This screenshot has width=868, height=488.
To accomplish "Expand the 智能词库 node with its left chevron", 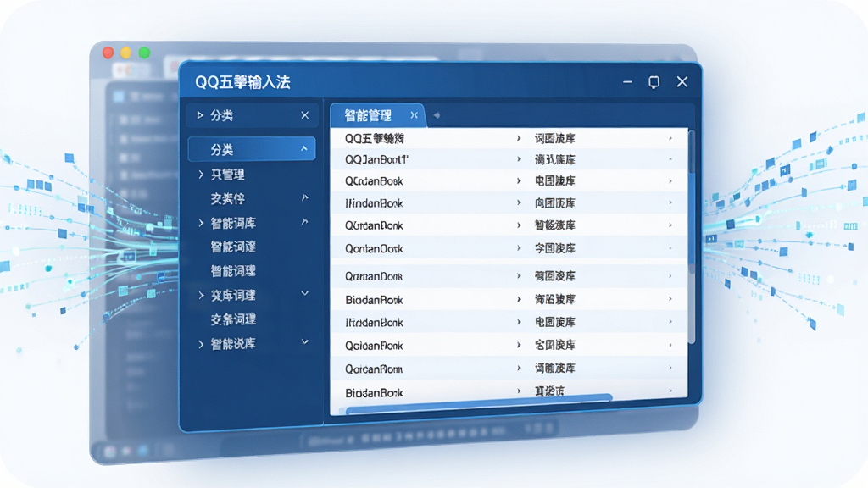I will coord(201,223).
